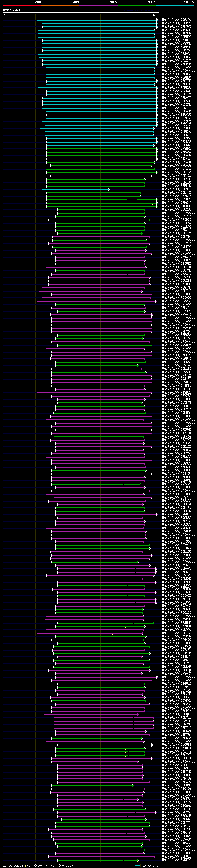Click label UniRef100_C5WTL2

[x=177, y=108]
